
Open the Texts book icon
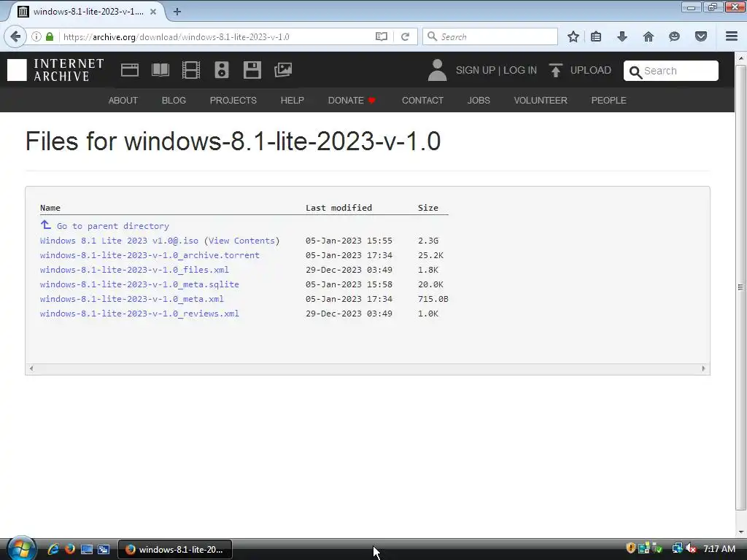click(x=160, y=70)
